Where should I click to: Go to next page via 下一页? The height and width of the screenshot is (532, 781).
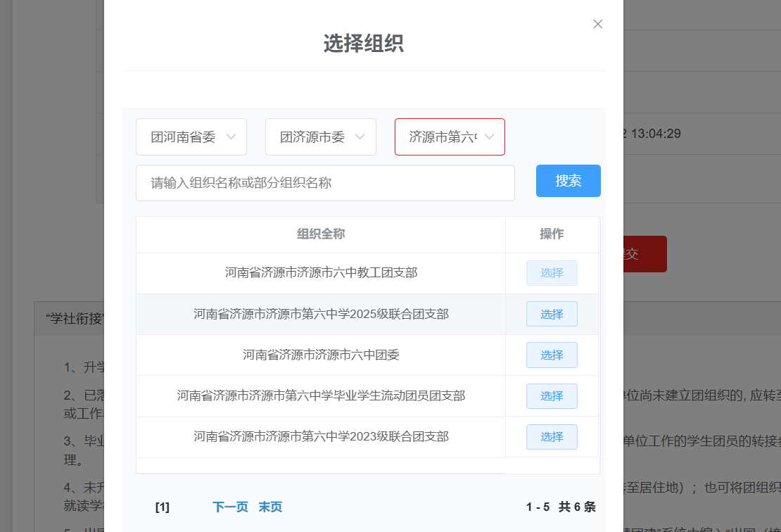point(230,507)
